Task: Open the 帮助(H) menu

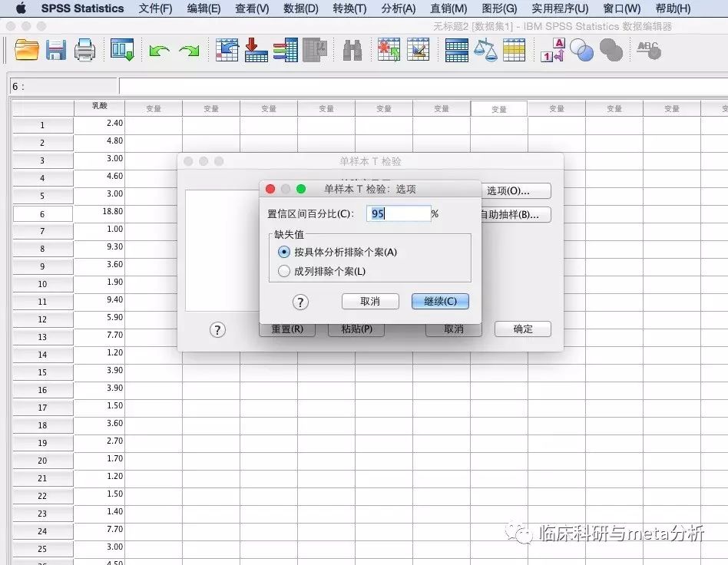Action: coord(673,8)
